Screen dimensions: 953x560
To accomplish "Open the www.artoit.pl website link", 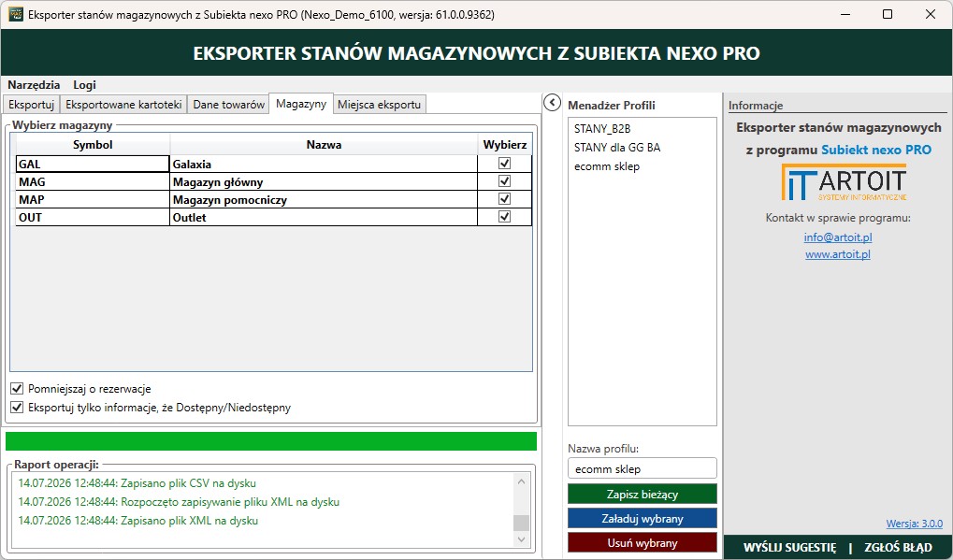I will [838, 254].
